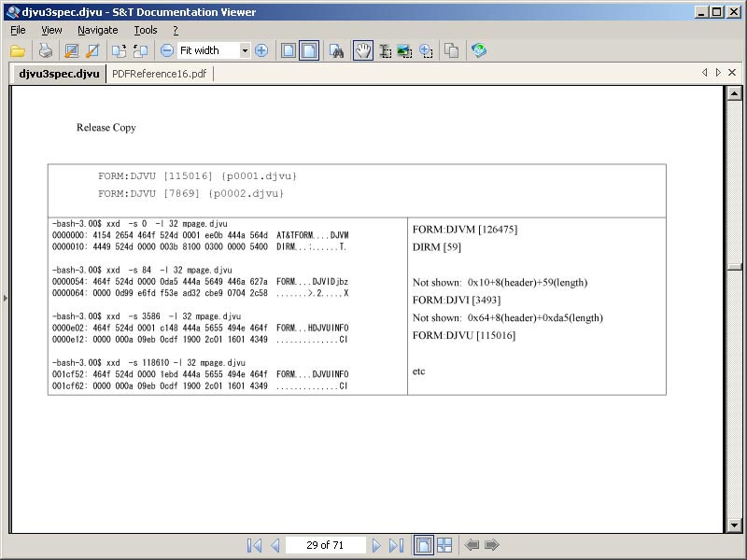Go forward to the next view
Viewport: 747px width, 560px height.
pos(492,544)
